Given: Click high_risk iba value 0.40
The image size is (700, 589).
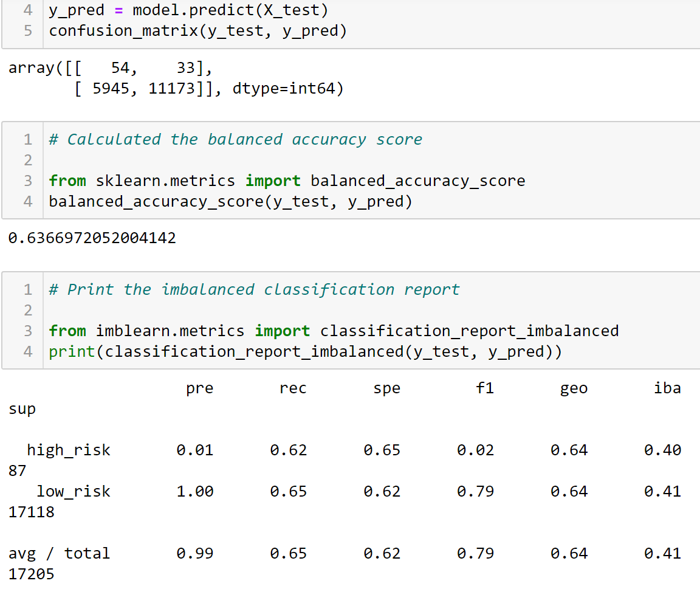Looking at the screenshot, I should coord(662,450).
